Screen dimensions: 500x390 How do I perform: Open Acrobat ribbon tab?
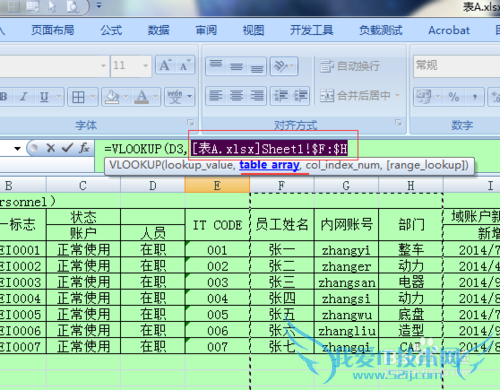(x=449, y=30)
